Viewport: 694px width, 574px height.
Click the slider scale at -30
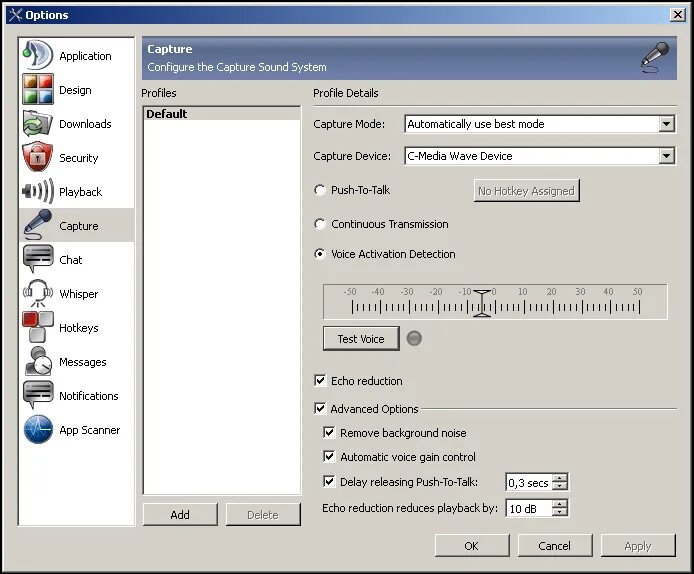click(409, 306)
